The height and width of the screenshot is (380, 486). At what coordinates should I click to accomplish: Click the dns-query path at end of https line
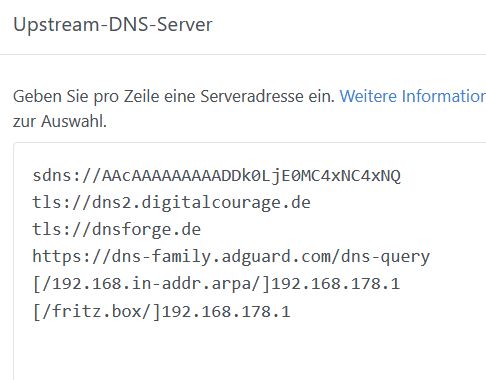(385, 257)
